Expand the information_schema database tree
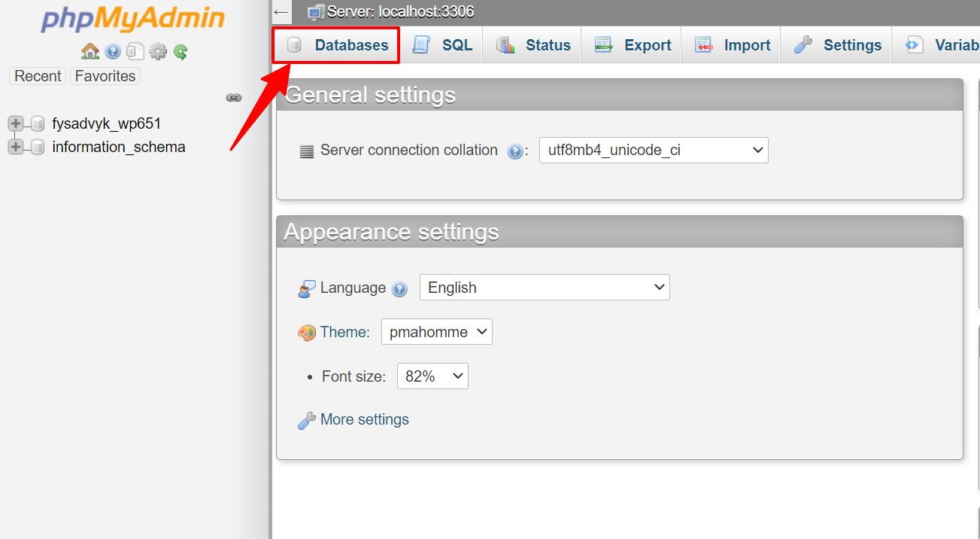Screen dimensions: 980x539 point(15,147)
